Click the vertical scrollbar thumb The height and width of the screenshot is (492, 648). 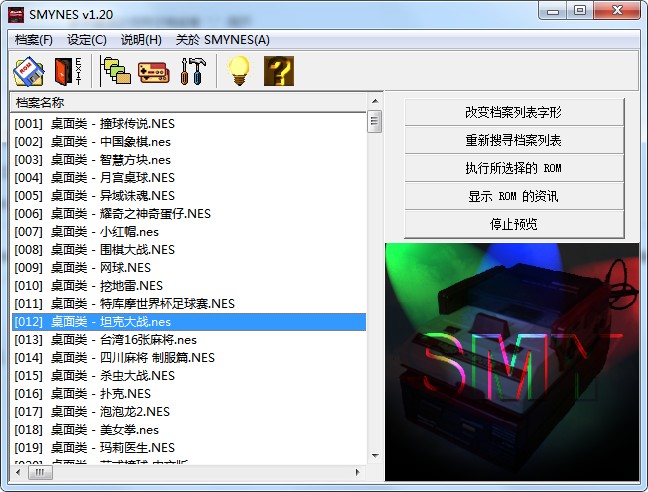click(x=375, y=121)
